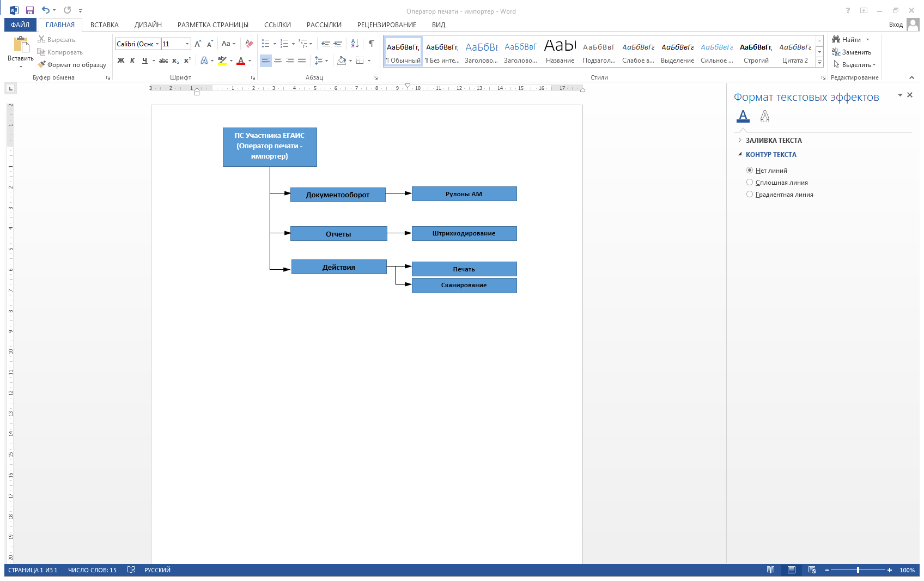Open Выделить selection dropdown

pyautogui.click(x=854, y=65)
